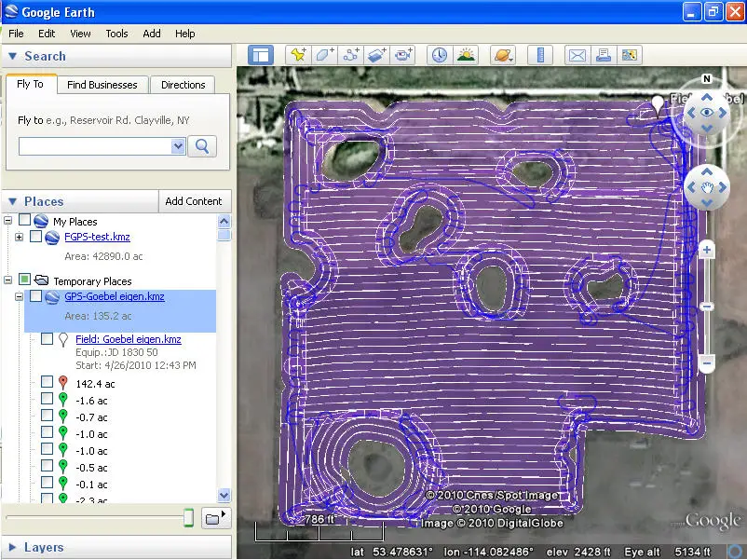Open the FGPS-test.kmz link
The height and width of the screenshot is (560, 747).
pos(97,237)
